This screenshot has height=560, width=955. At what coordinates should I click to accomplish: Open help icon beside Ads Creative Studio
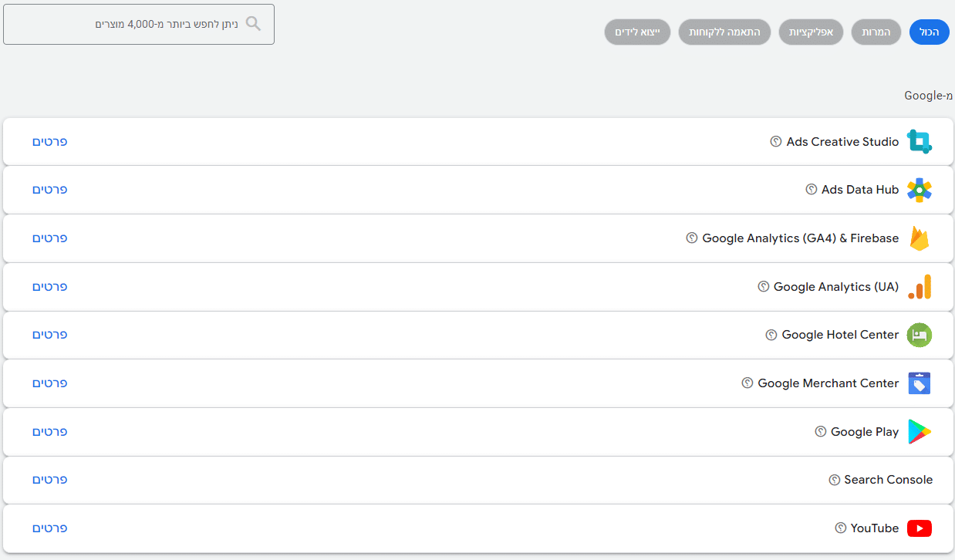(776, 142)
